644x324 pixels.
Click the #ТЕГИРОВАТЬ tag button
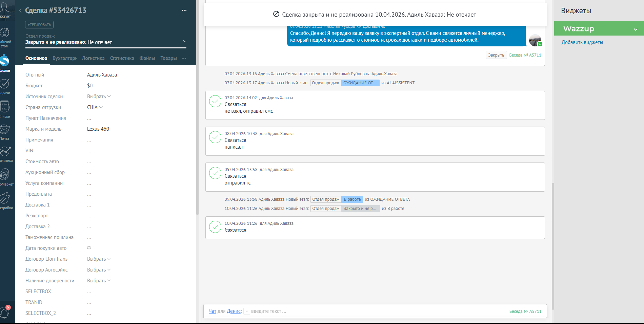click(39, 25)
